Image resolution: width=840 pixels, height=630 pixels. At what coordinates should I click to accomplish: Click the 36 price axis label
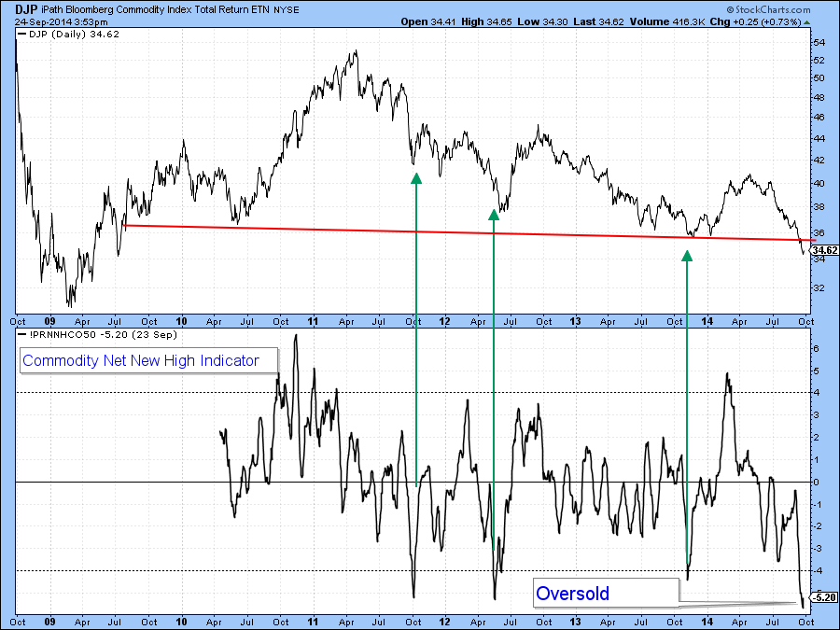819,233
